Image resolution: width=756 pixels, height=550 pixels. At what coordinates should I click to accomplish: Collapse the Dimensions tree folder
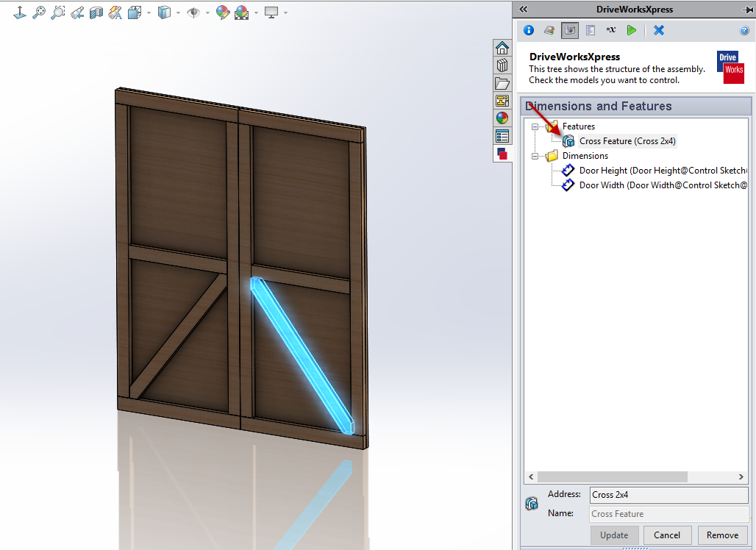coord(536,156)
